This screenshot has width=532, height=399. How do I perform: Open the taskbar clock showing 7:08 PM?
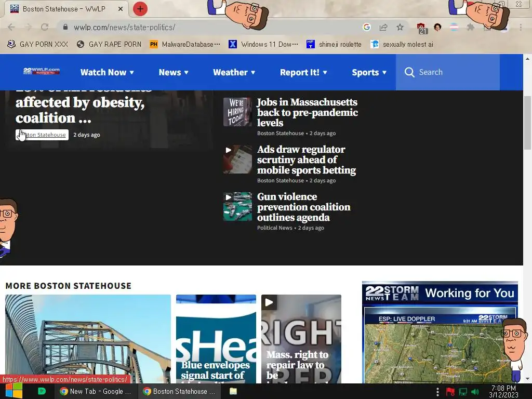tap(503, 391)
